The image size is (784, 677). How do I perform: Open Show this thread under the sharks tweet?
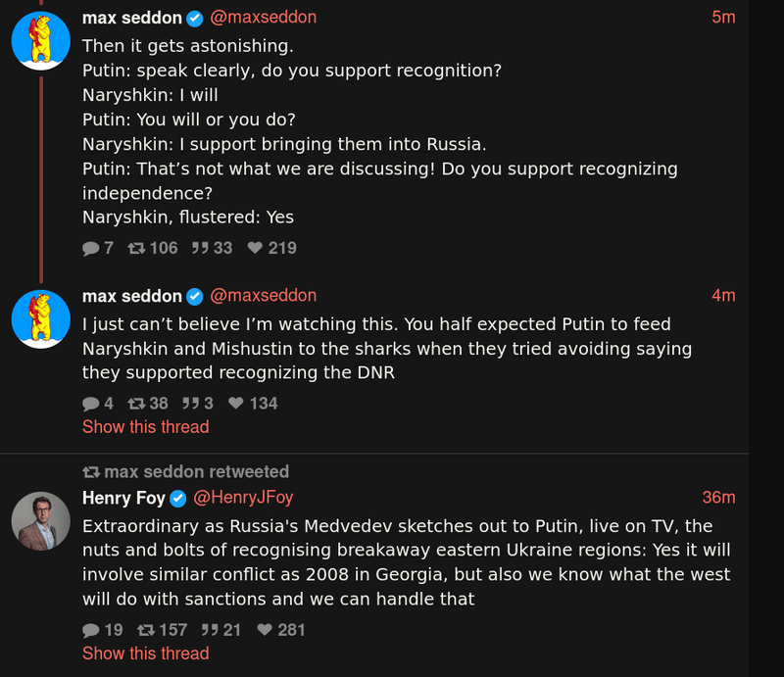pos(145,427)
